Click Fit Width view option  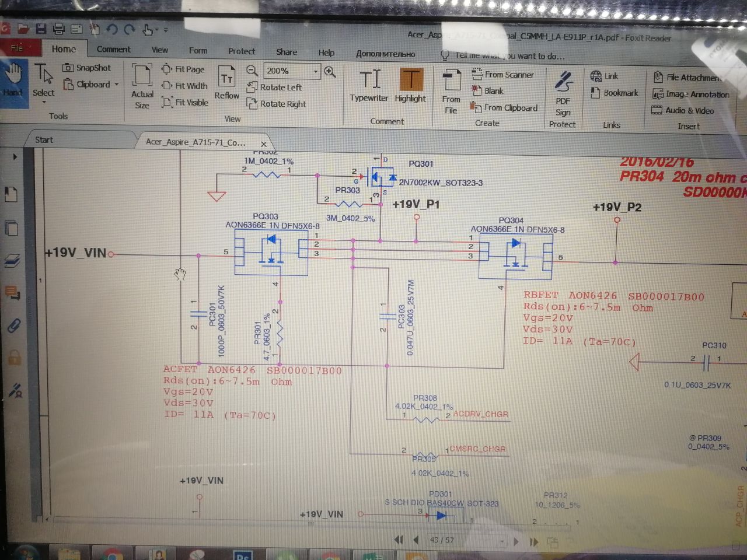pyautogui.click(x=184, y=86)
